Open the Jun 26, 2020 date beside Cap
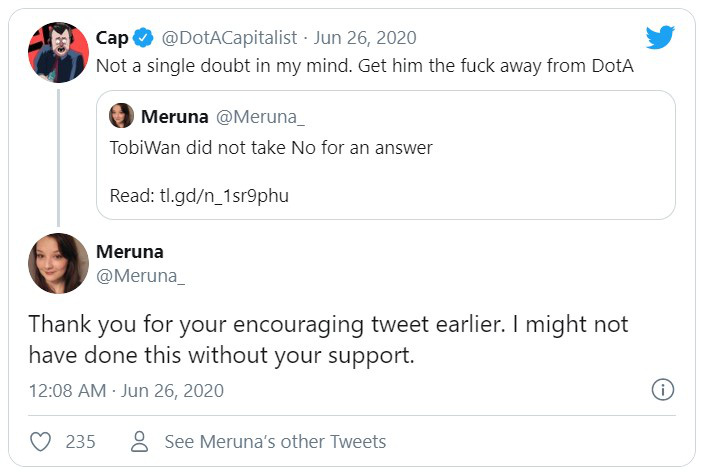704x474 pixels. coord(365,38)
